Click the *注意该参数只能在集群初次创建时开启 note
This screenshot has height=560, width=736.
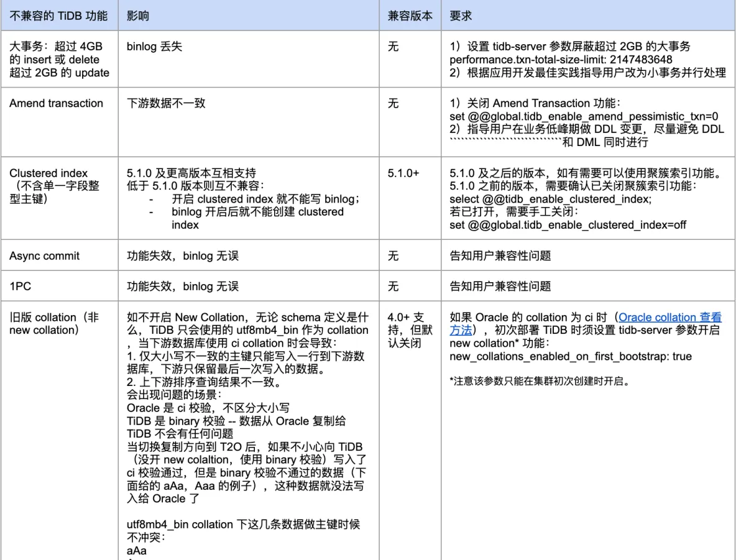coord(540,380)
